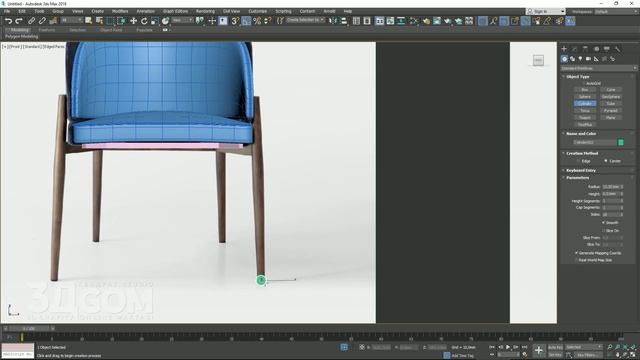Open the Workspaces Default dropdown
Image resolution: width=640 pixels, height=360 pixels.
[616, 11]
